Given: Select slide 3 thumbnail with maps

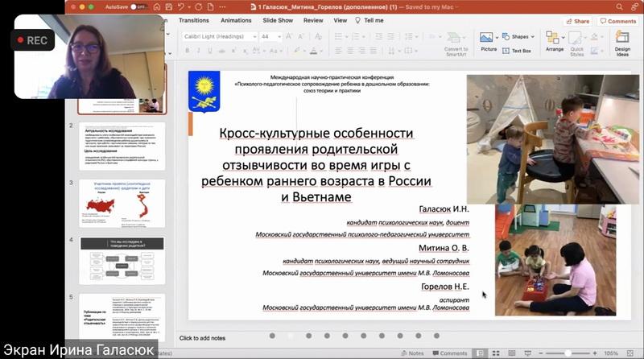Looking at the screenshot, I should [122, 204].
